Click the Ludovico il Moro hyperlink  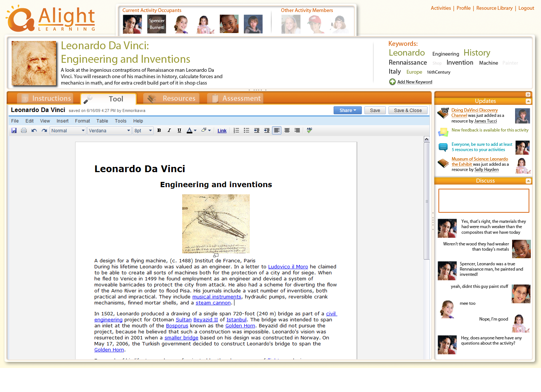tap(288, 267)
